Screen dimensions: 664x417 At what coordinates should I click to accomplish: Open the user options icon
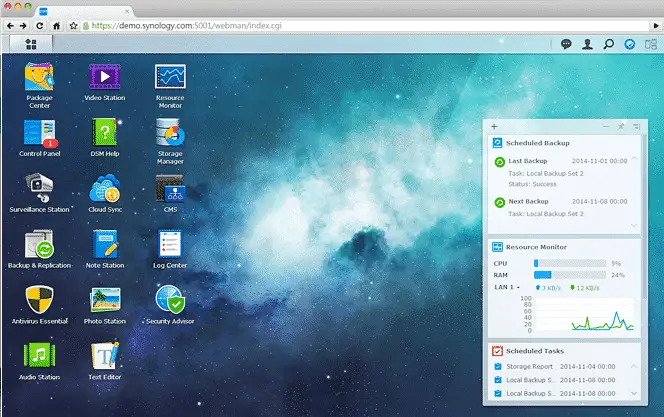tap(587, 44)
